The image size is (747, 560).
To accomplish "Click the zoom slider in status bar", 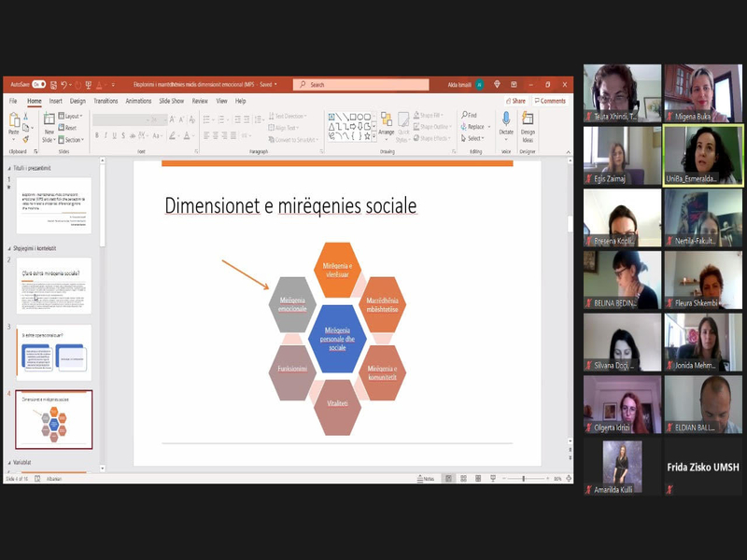I will click(x=524, y=479).
